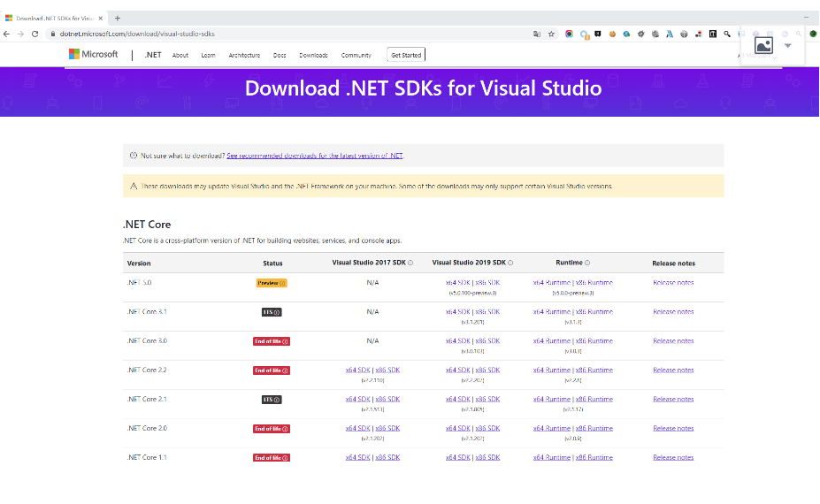Screen dimensions: 820x504
Task: Click the LTS badge for .NET Core 2.1
Action: pyautogui.click(x=272, y=400)
